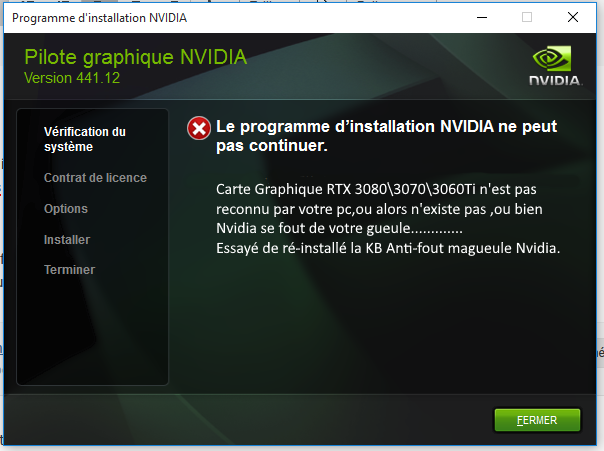Select the Vérification du système step
Viewport: 604px width, 451px height.
(x=85, y=139)
